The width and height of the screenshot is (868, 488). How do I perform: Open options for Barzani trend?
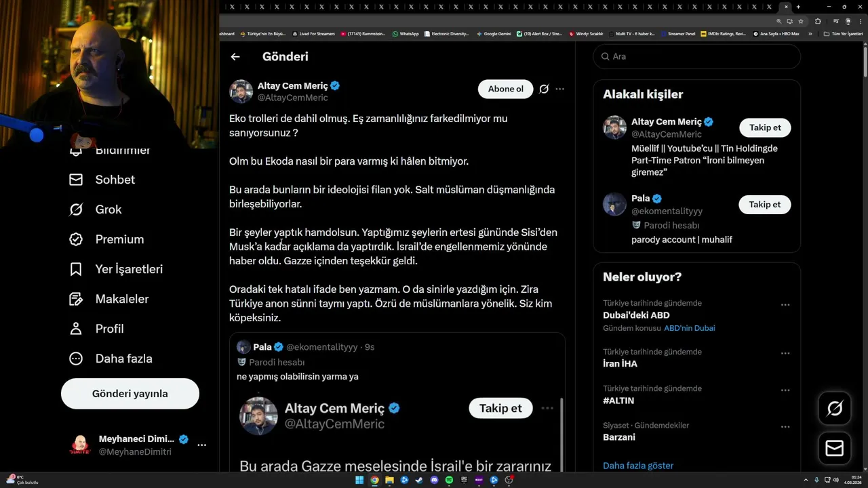pos(785,427)
